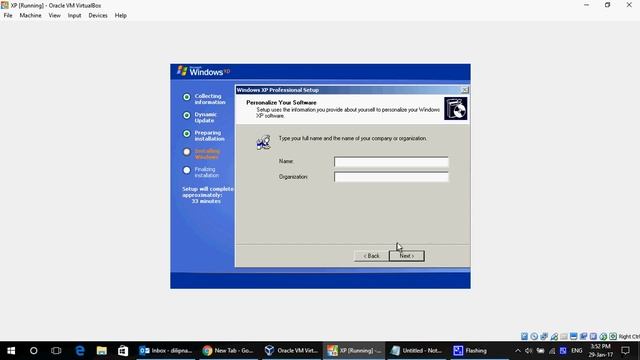
Task: Open Microsoft Store from taskbar
Action: coord(123,351)
